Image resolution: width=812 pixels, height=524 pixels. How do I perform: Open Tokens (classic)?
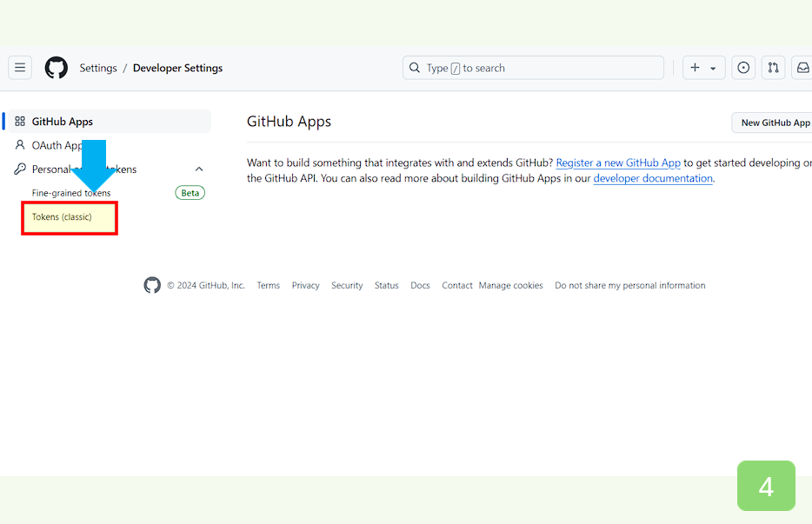point(62,217)
